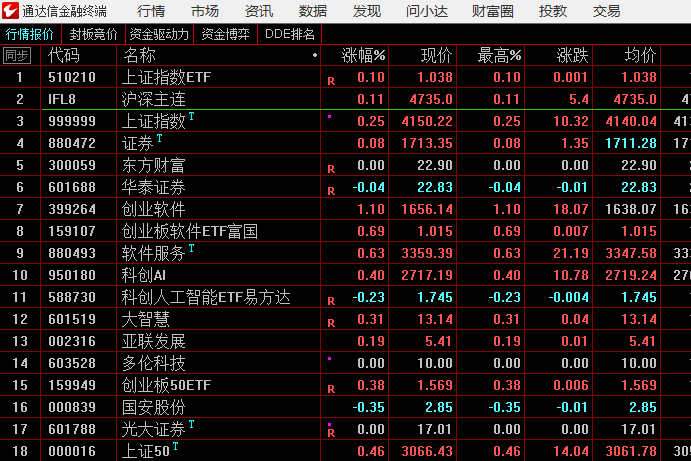Open the 数据 menu
This screenshot has height=461, width=691.
click(313, 11)
